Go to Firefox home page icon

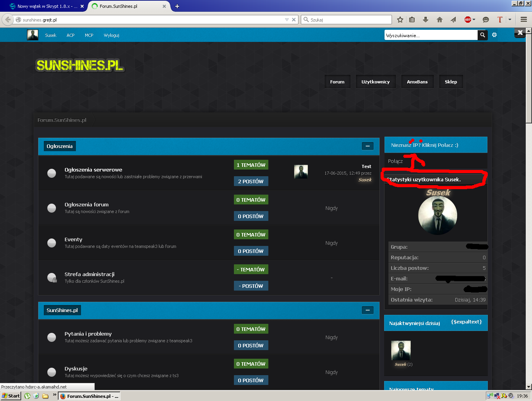click(x=440, y=20)
